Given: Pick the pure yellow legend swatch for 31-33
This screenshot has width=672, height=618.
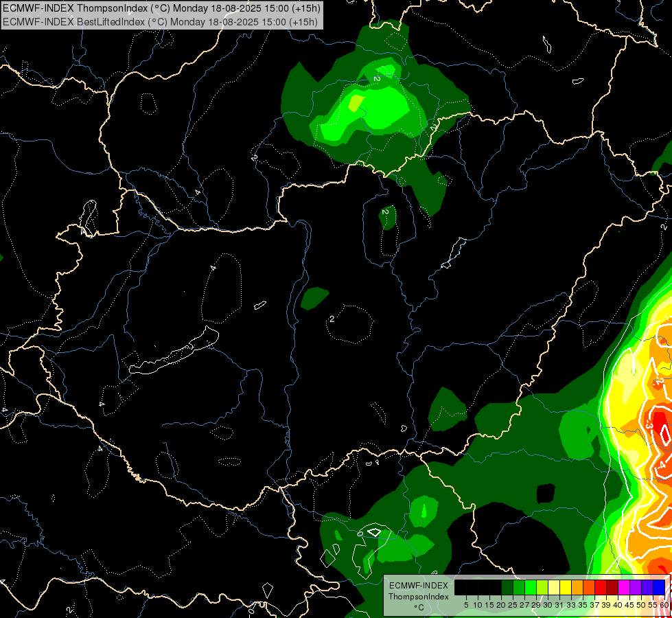Looking at the screenshot, I should (x=566, y=587).
